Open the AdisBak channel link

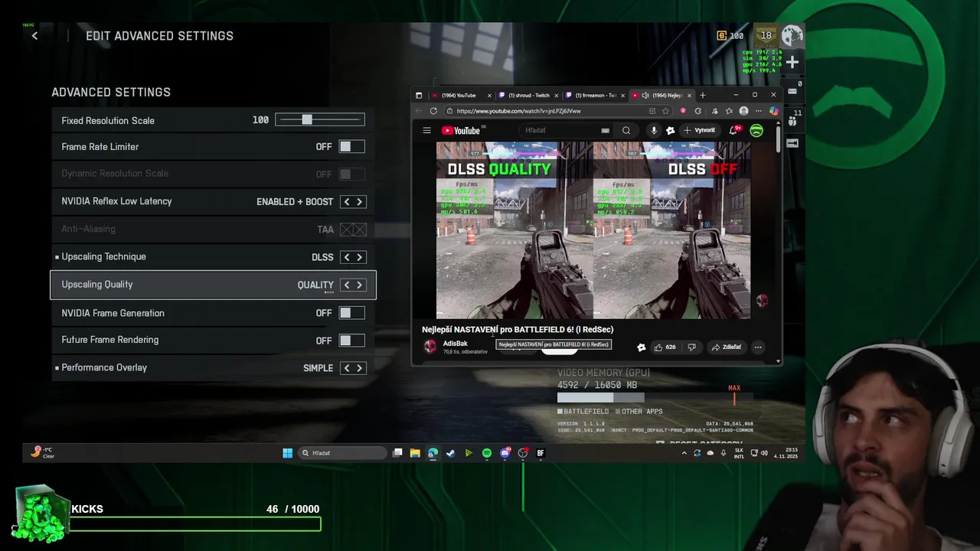tap(455, 344)
